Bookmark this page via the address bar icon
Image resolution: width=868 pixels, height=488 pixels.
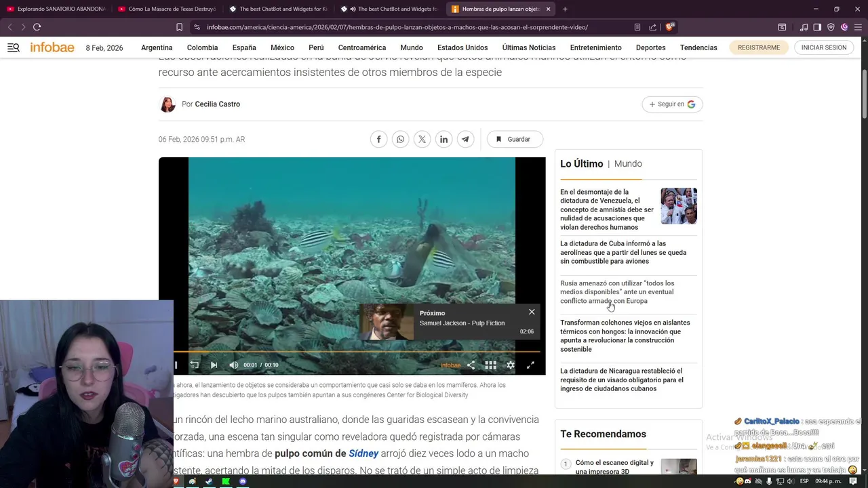(179, 27)
